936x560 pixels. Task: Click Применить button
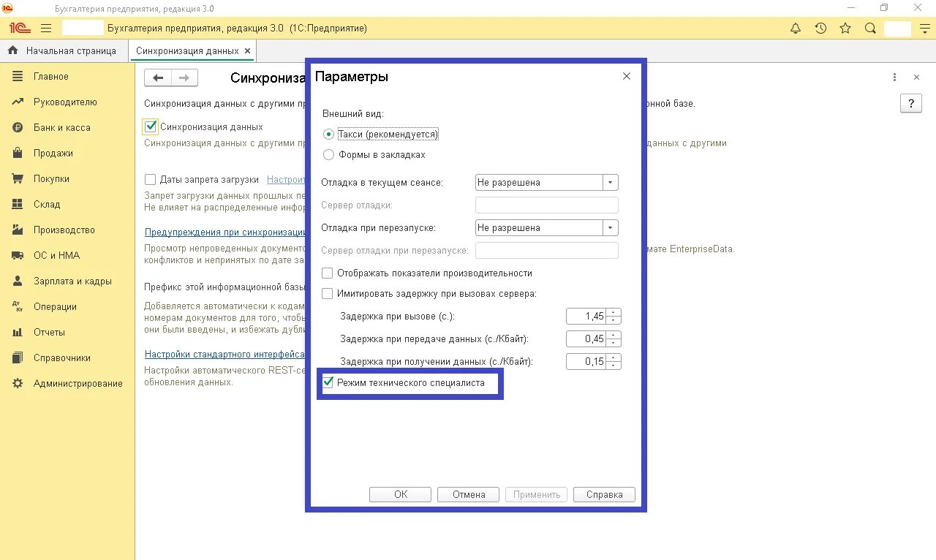coord(537,495)
